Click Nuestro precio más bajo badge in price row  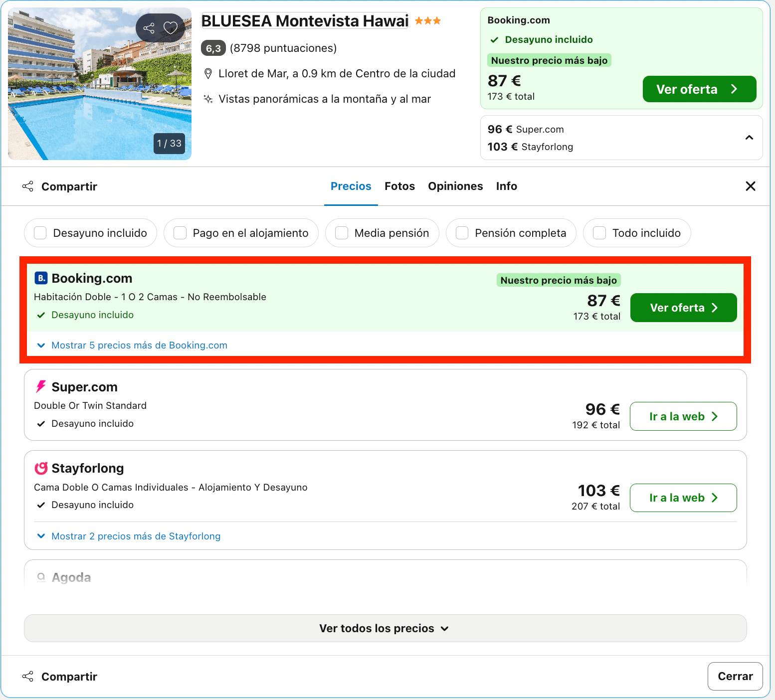(x=559, y=280)
